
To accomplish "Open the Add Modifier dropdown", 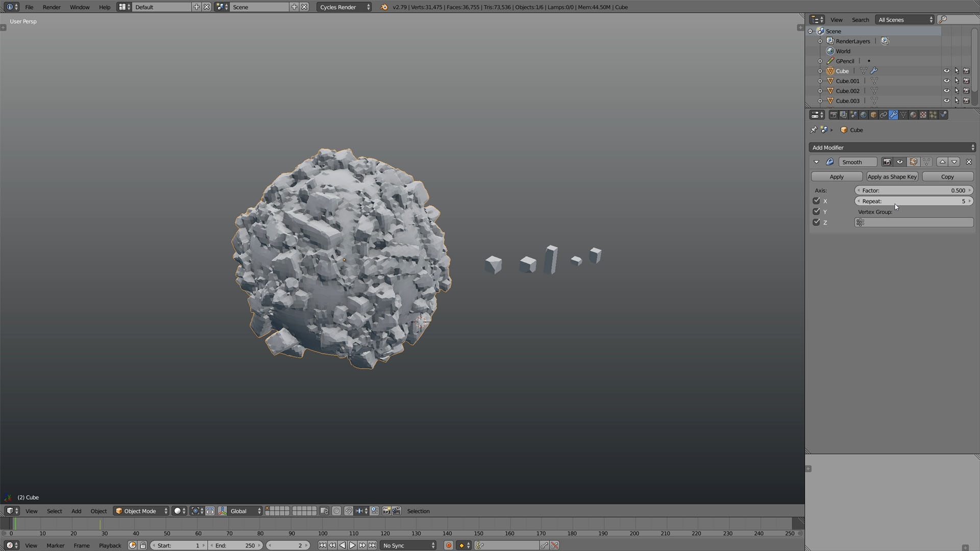I will 892,147.
